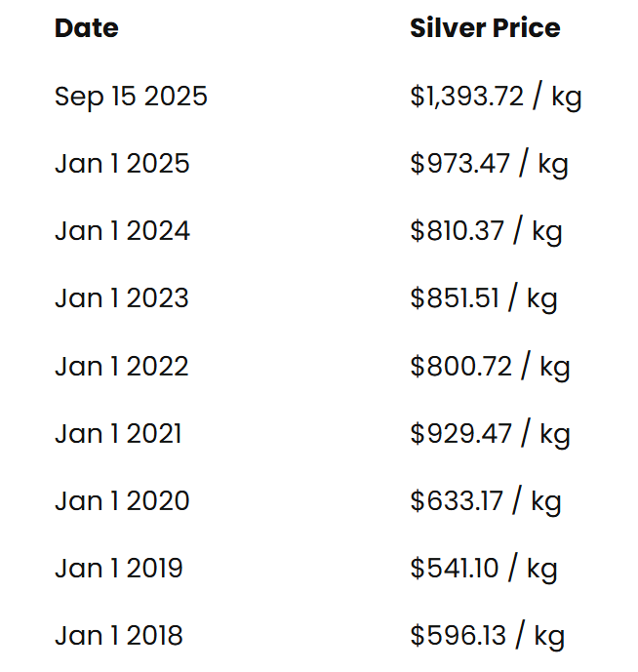Click the Jan 1 2019 date

point(118,569)
